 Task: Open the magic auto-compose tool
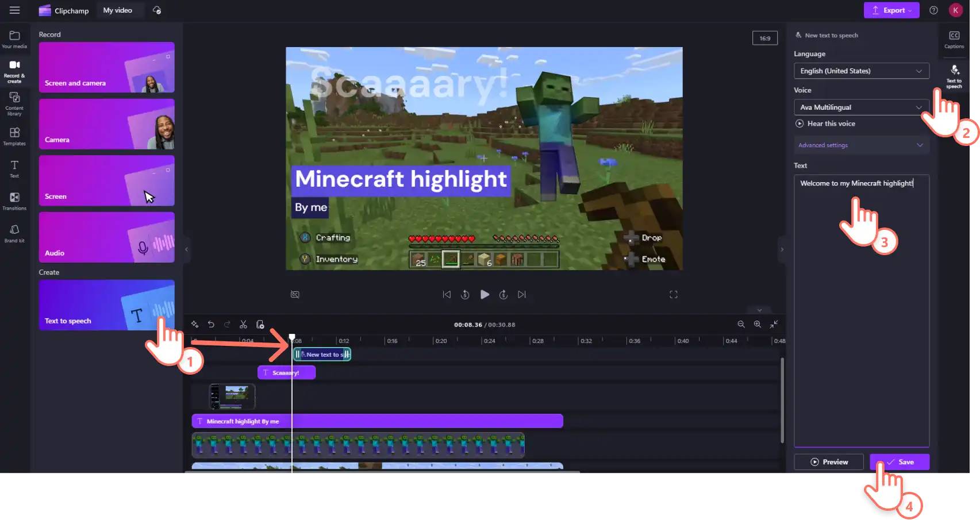(195, 325)
